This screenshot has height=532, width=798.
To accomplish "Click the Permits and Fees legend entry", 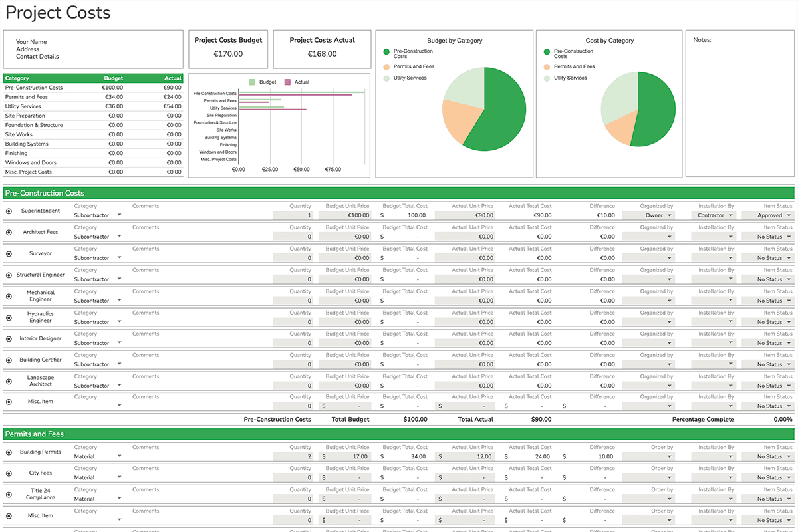I will [415, 66].
